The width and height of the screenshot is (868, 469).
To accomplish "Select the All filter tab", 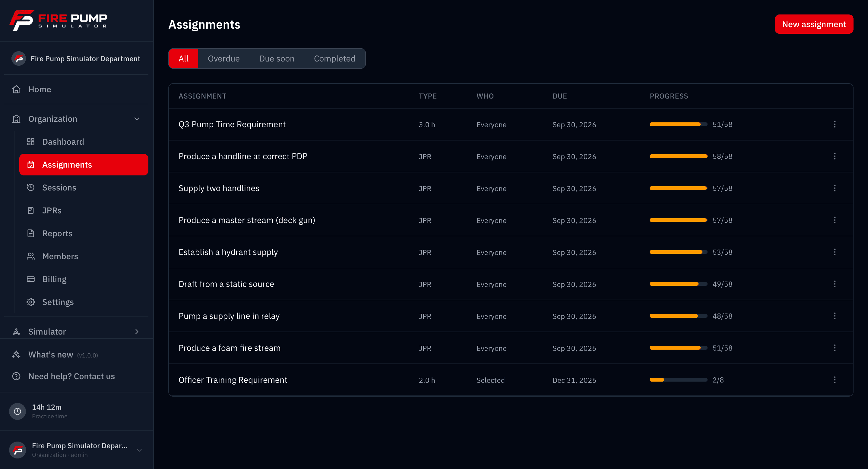I will [183, 58].
